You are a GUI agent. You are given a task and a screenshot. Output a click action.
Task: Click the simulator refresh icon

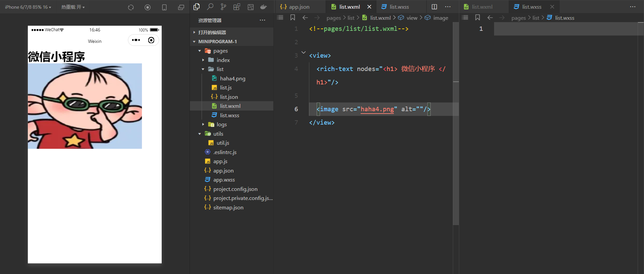131,7
